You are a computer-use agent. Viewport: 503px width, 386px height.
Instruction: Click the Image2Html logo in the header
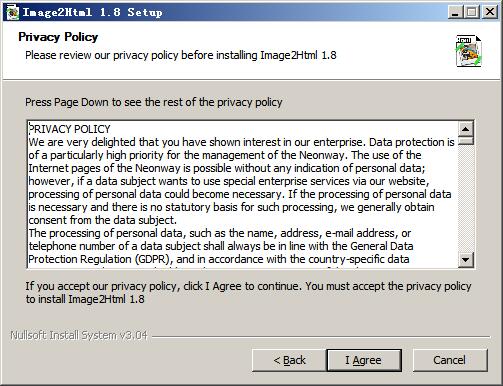[x=469, y=51]
